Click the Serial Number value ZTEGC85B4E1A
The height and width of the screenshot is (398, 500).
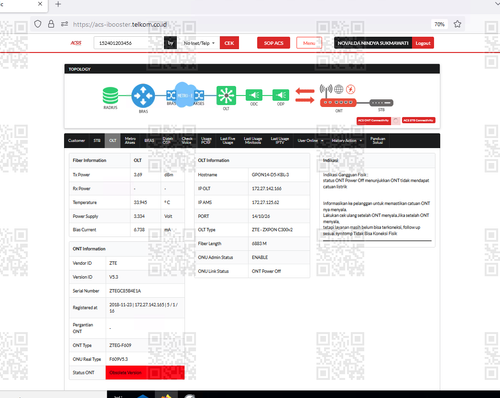(x=125, y=291)
